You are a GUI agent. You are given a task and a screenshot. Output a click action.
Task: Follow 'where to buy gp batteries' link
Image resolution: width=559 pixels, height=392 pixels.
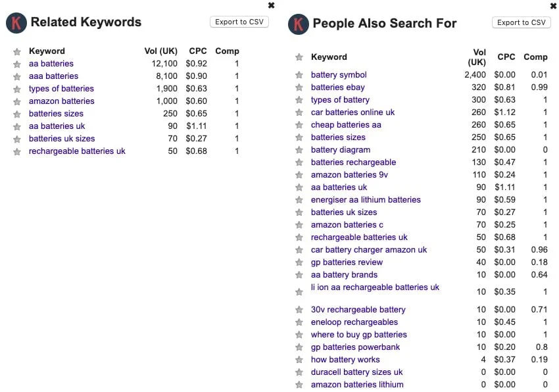[358, 335]
